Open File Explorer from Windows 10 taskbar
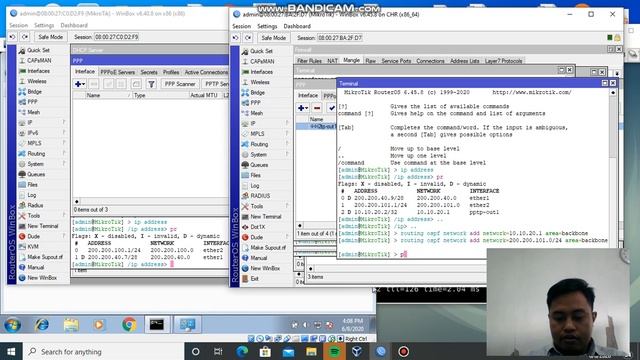640x360 pixels. point(311,351)
